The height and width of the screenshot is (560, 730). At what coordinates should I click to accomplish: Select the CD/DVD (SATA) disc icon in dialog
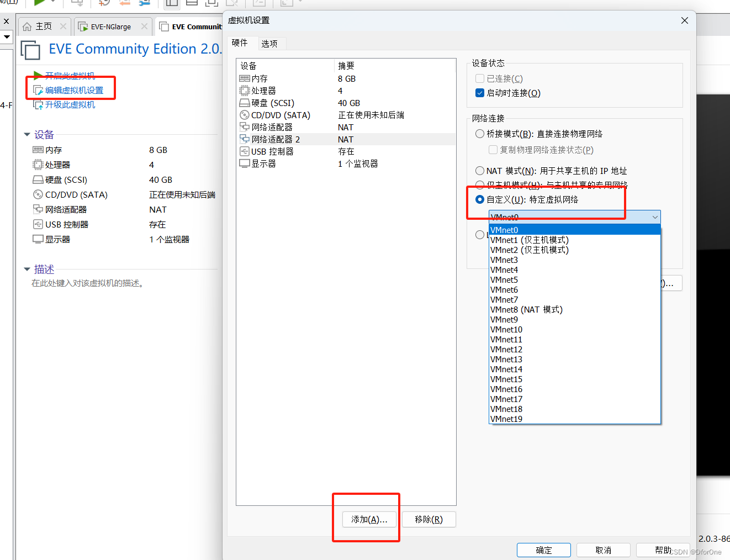pos(245,115)
